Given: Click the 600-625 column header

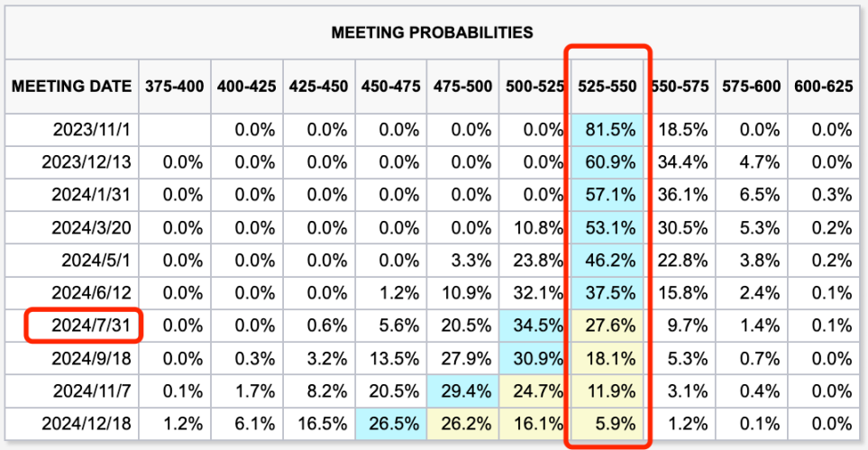Looking at the screenshot, I should (x=824, y=87).
